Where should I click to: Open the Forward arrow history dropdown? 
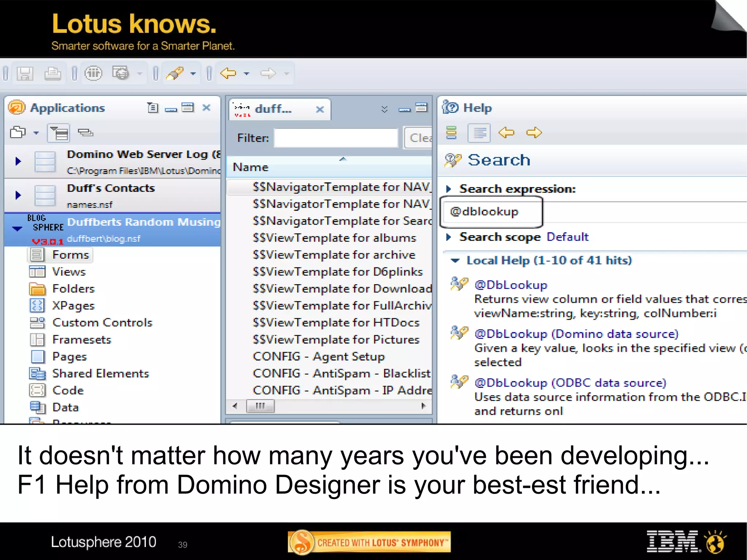click(x=287, y=74)
